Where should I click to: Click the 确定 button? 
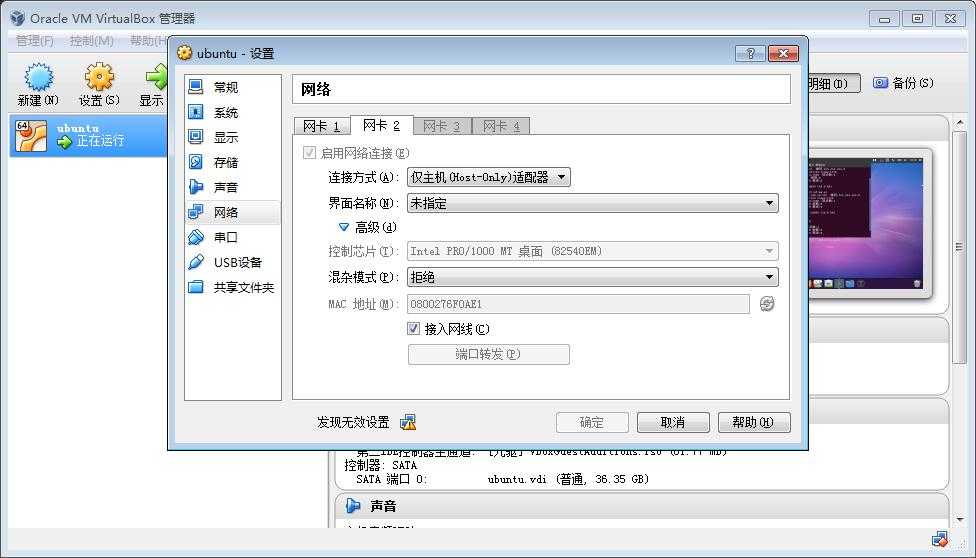coord(592,422)
